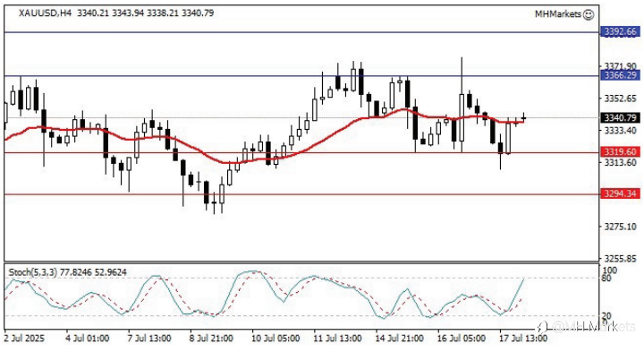Click the latest candlestick at the current price
644x352 pixels.
pyautogui.click(x=523, y=118)
